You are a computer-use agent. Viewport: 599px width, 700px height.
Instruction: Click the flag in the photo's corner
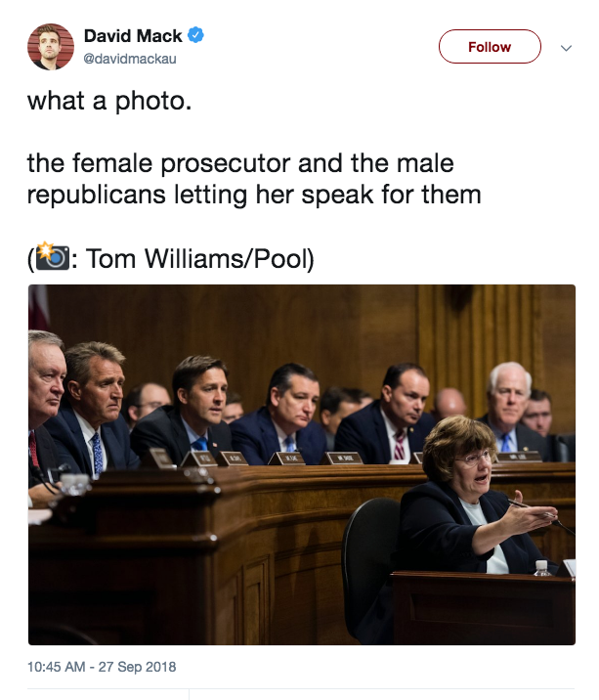coord(39,306)
